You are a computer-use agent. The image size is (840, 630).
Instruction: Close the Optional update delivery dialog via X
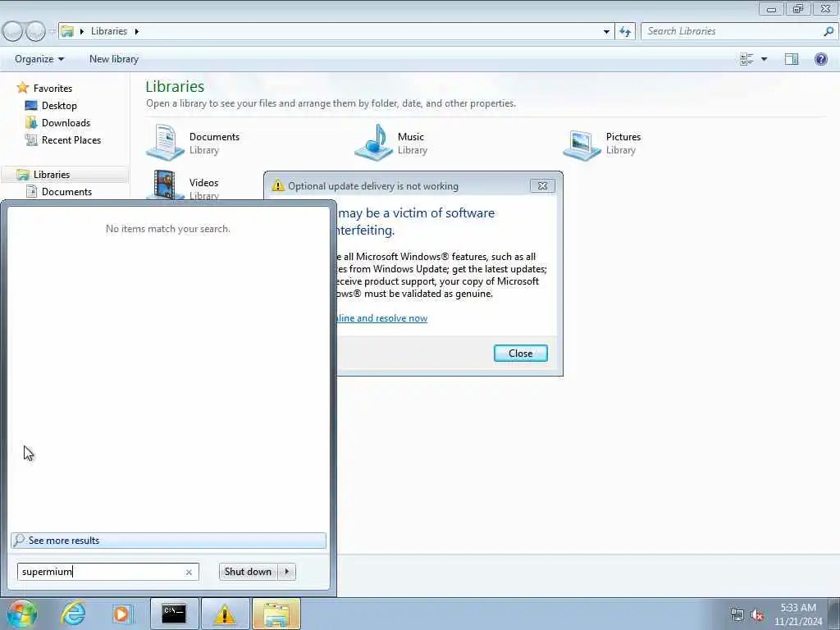pyautogui.click(x=543, y=186)
